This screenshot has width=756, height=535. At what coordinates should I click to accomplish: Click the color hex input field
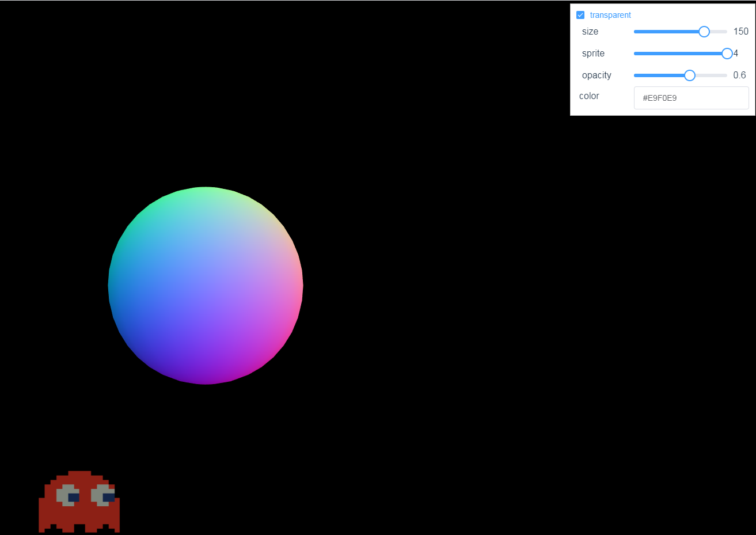[x=691, y=98]
